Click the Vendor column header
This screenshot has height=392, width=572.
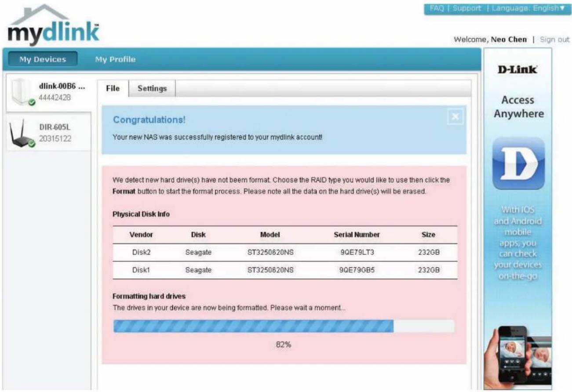click(x=141, y=235)
